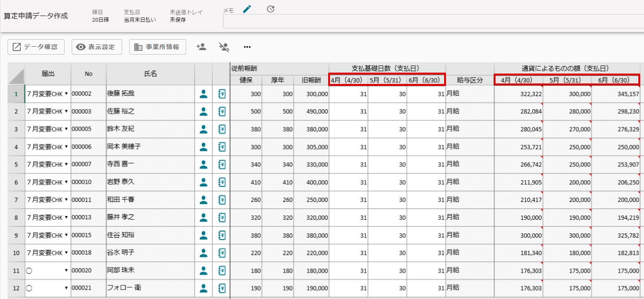Open salary ledger icon for 阿部 珠未

222,271
